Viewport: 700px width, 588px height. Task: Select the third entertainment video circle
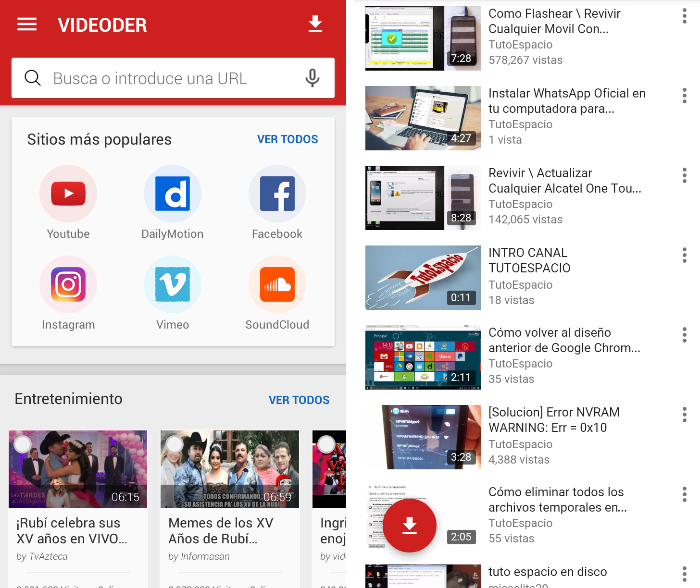click(326, 444)
